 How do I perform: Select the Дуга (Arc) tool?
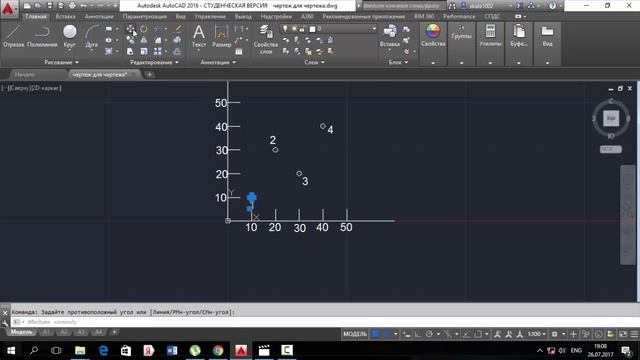point(92,36)
